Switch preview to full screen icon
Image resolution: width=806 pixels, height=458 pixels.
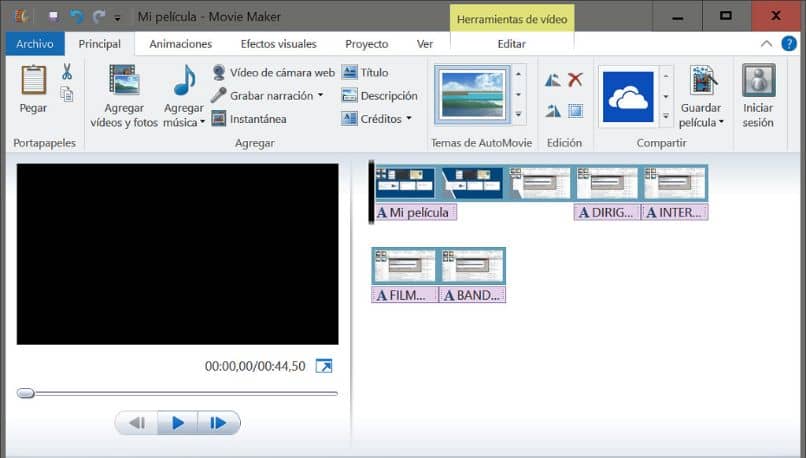click(x=324, y=366)
